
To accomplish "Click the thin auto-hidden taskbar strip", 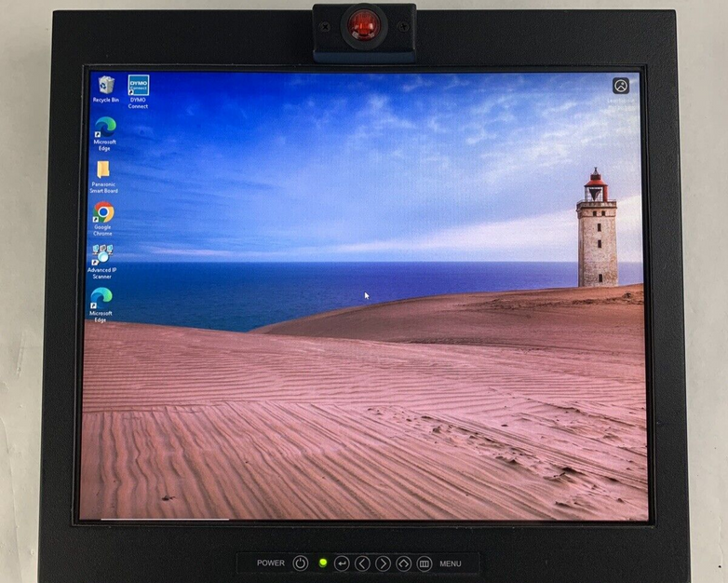I will (x=163, y=519).
